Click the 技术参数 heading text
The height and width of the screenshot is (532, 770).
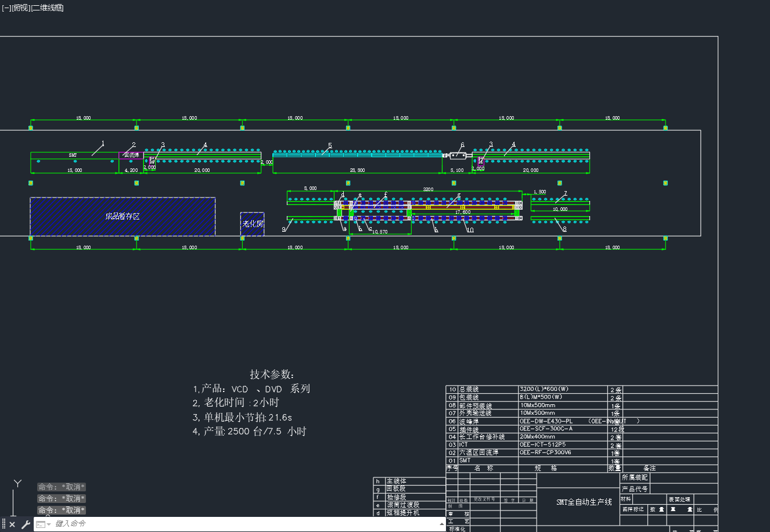tap(272, 375)
